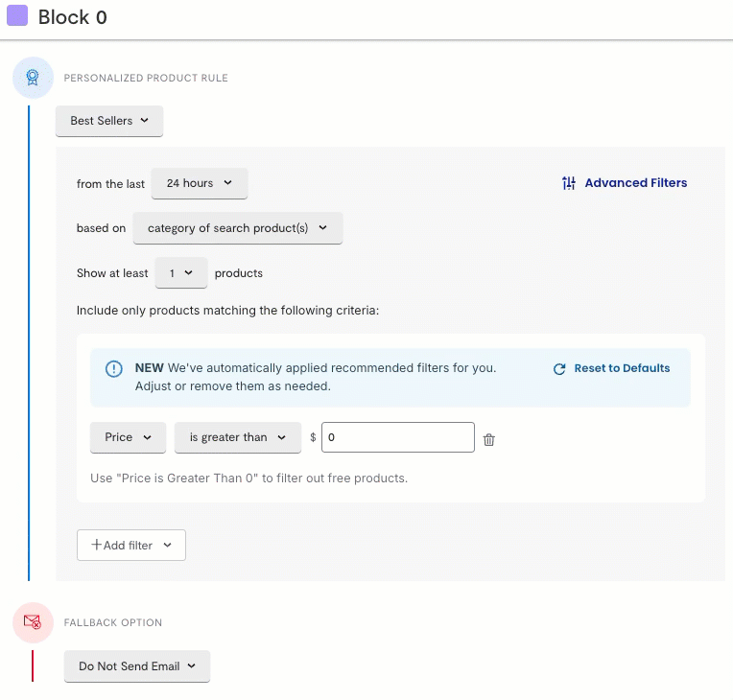
Task: Click Reset to Defaults
Action: click(x=622, y=368)
